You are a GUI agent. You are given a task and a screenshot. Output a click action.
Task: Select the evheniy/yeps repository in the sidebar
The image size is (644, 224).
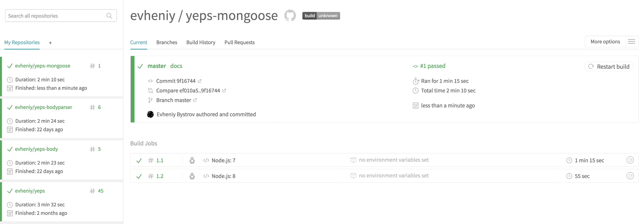pos(30,191)
